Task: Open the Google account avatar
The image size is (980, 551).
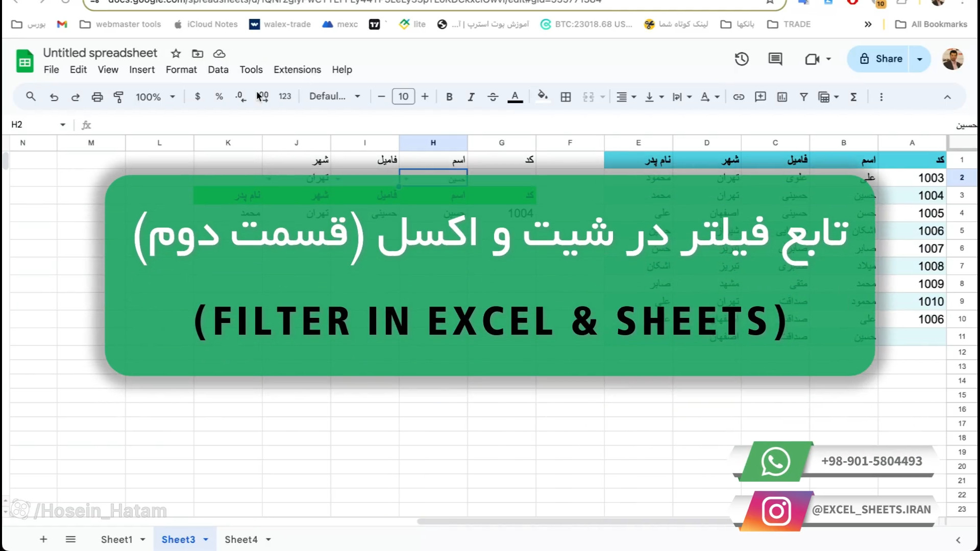Action: coord(952,59)
